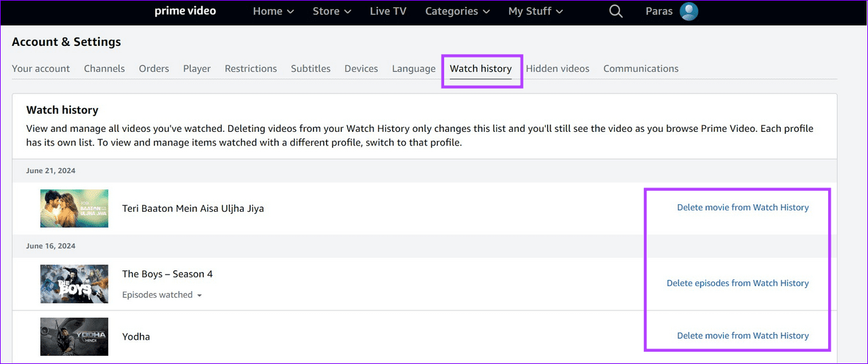Open Teri Baaton Mein Aisa Uljha Jiya thumbnail
This screenshot has width=868, height=364.
coord(74,208)
